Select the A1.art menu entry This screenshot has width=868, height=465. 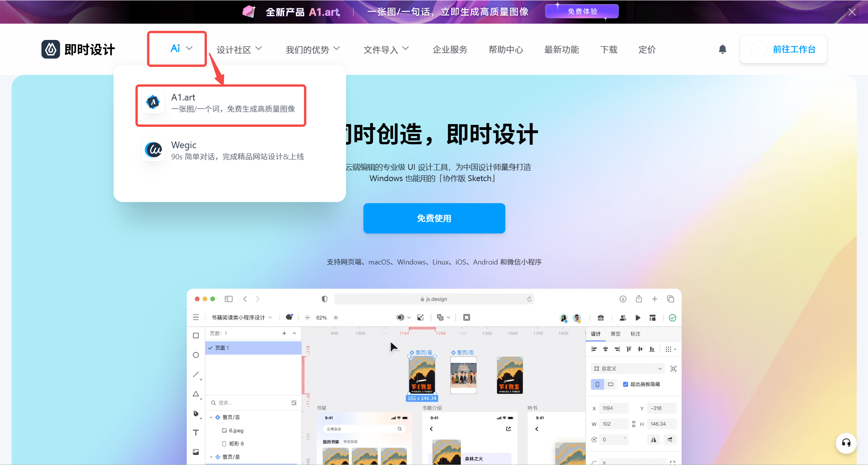click(221, 103)
